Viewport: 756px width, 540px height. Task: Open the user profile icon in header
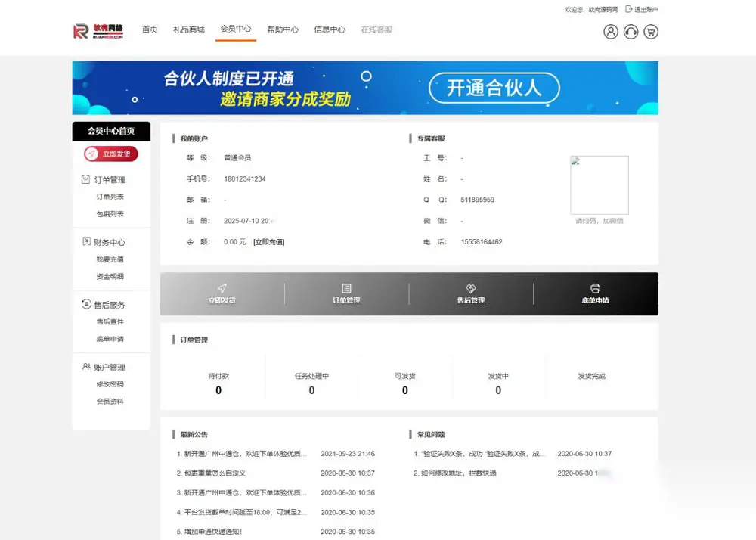[x=610, y=32]
